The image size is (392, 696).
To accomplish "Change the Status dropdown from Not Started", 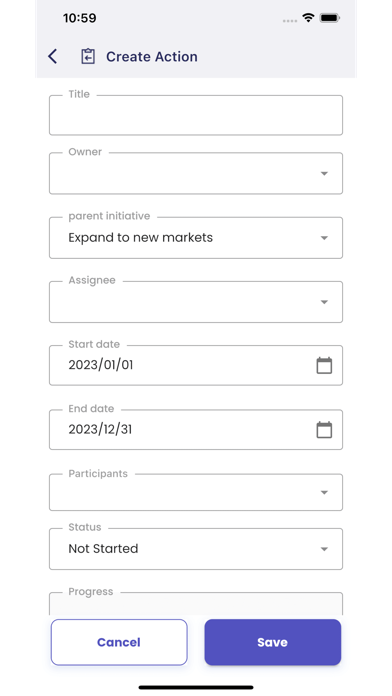I will 196,549.
